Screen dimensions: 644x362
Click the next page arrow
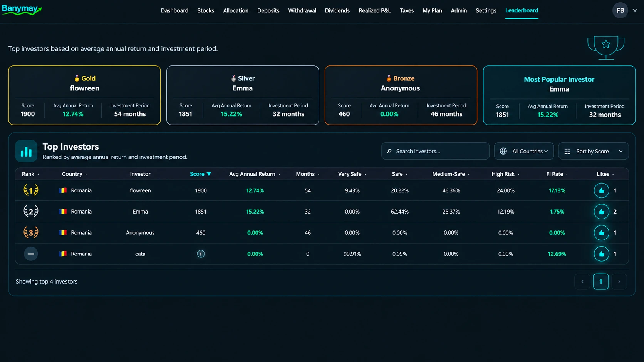tap(619, 282)
